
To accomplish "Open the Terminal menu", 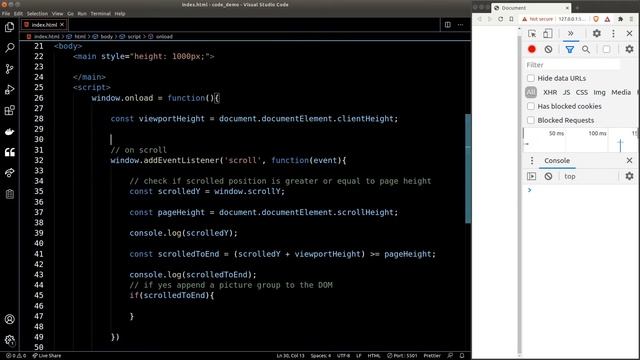I will point(100,13).
